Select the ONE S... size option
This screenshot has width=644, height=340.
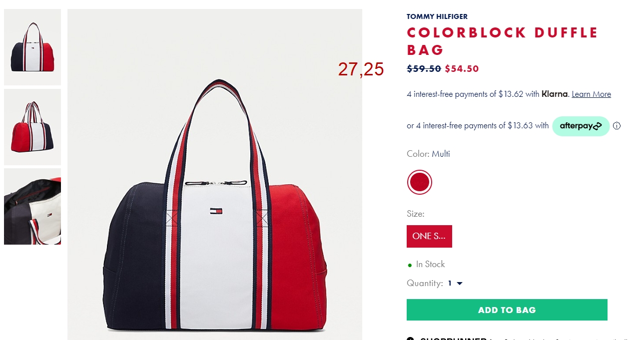[x=429, y=236]
